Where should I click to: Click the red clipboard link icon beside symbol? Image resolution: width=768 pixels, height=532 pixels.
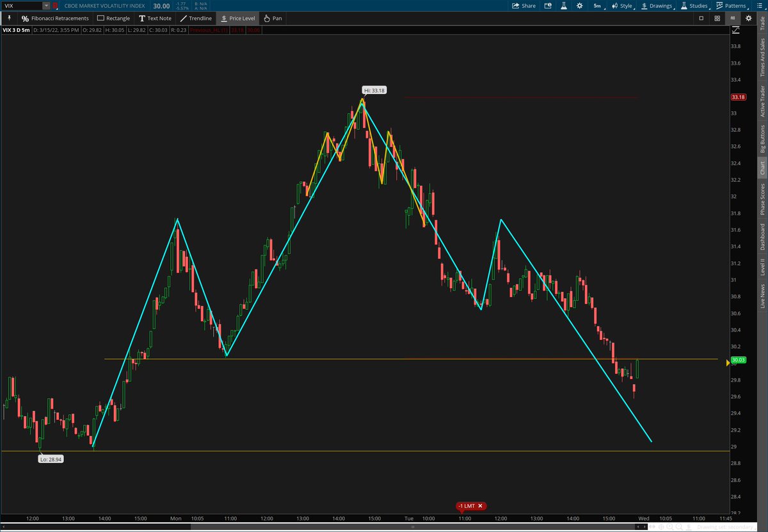tap(54, 6)
